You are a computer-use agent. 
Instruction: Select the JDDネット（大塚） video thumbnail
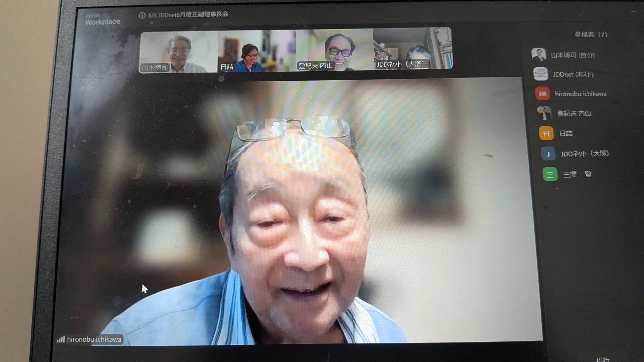[413, 48]
